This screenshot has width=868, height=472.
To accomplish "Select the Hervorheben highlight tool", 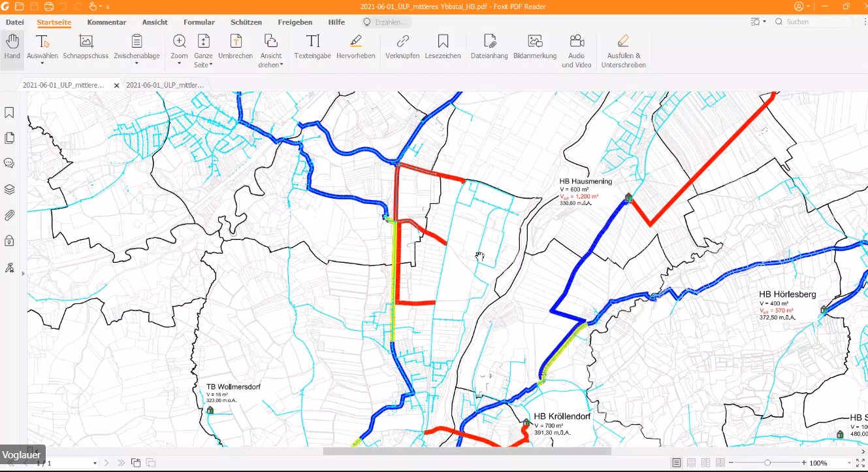I will [x=355, y=48].
